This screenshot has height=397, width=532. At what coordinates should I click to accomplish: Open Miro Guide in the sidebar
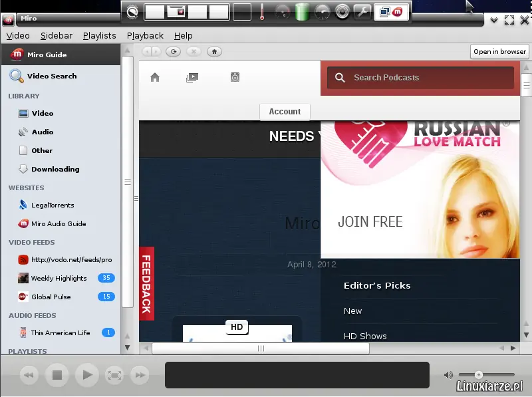click(61, 55)
